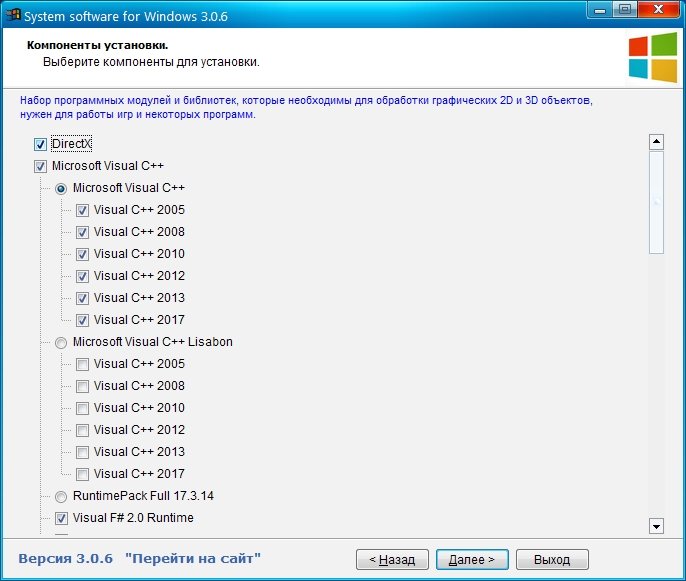Viewport: 686px width, 581px height.
Task: Uncheck Visual C++ 2008 under Microsoft Visual C++
Action: coord(82,232)
